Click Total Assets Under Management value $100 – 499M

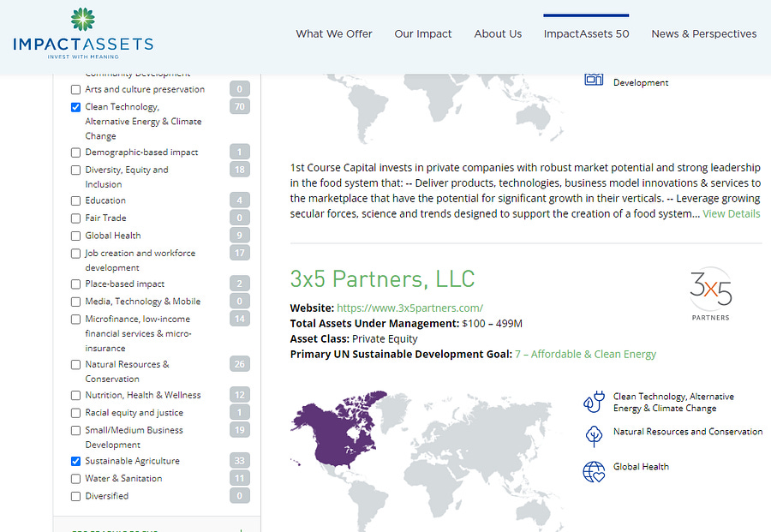click(x=493, y=324)
